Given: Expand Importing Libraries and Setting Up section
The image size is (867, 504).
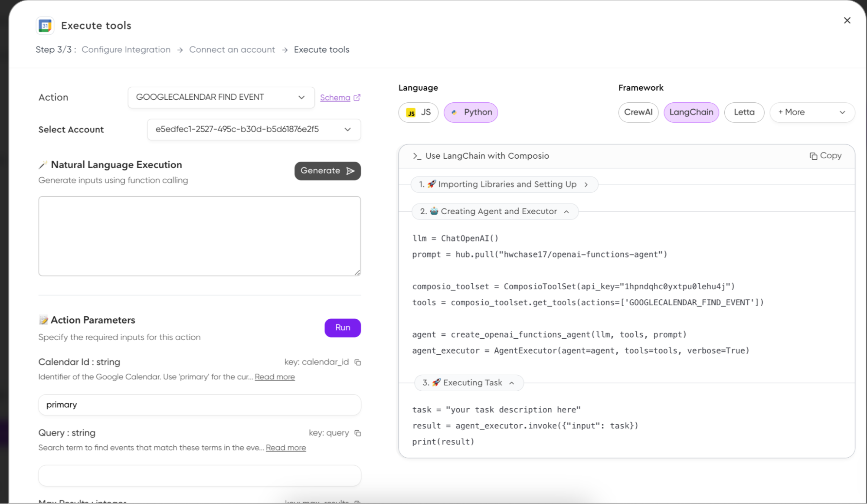Looking at the screenshot, I should click(x=504, y=184).
